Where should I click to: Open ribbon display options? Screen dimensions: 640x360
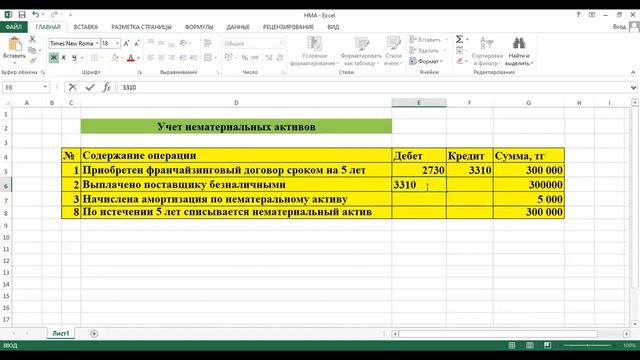(592, 15)
